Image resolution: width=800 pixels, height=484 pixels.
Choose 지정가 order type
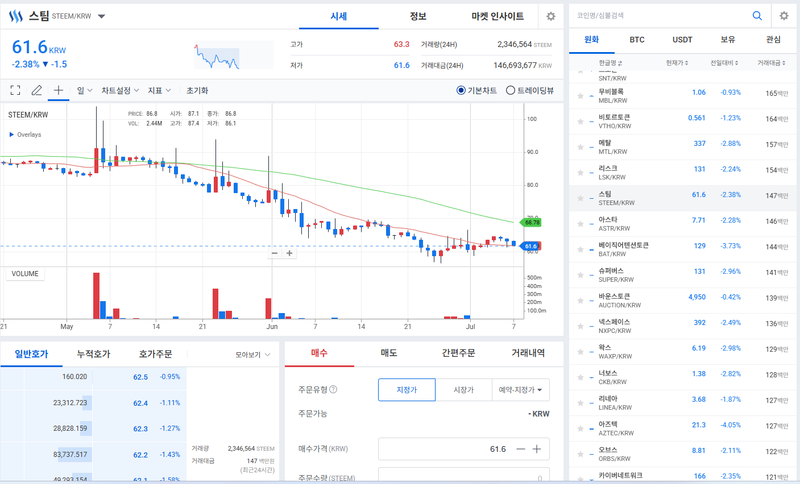tap(407, 390)
